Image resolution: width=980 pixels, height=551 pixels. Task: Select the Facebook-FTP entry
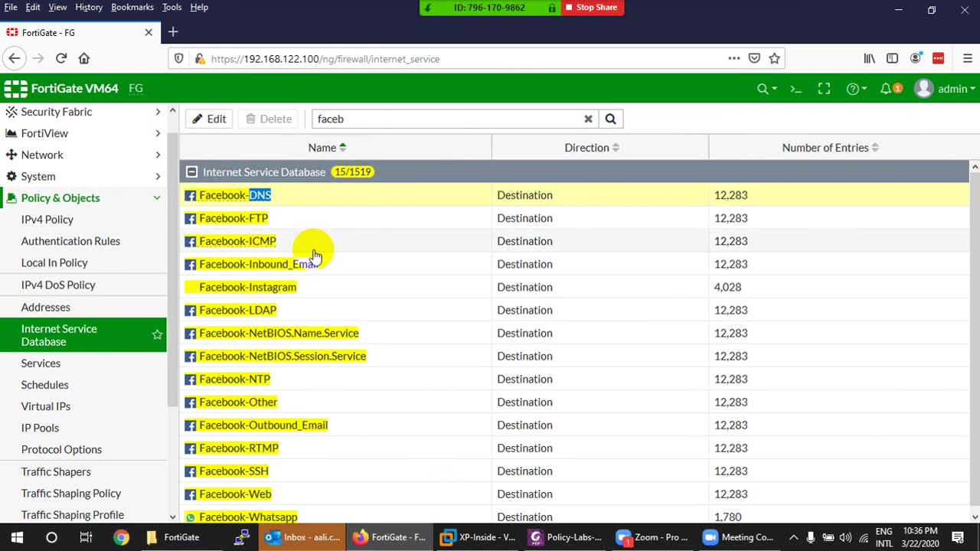tap(234, 218)
